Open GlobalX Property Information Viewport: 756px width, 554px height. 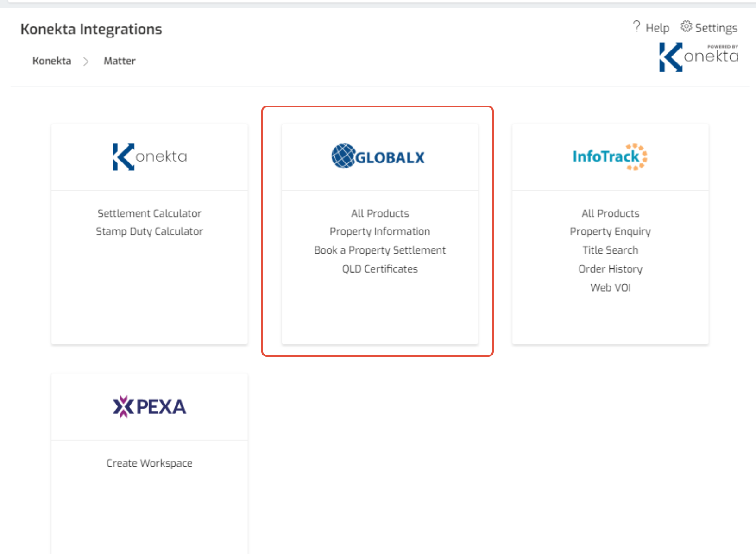[380, 231]
